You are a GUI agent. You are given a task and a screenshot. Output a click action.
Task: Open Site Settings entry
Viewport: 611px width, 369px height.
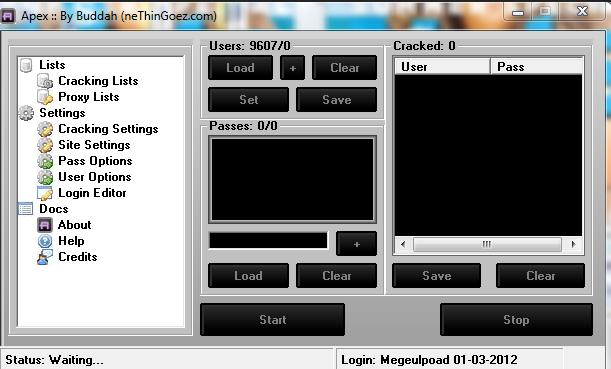94,145
